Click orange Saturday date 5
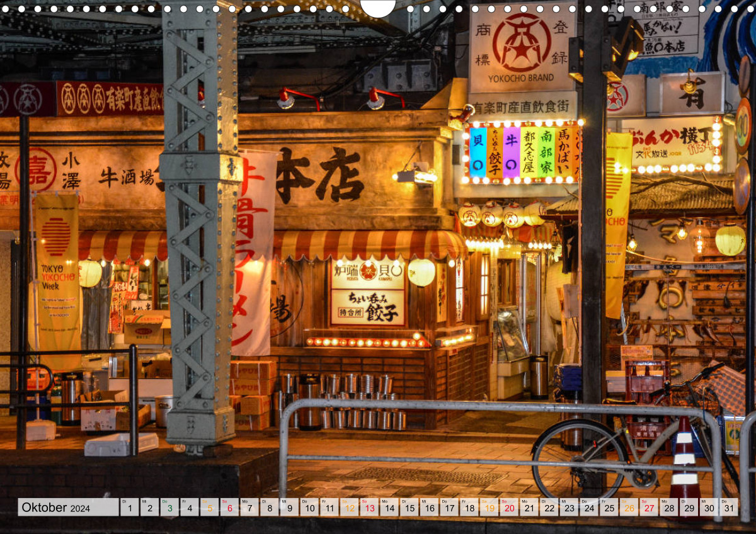The height and width of the screenshot is (534, 756). [209, 508]
